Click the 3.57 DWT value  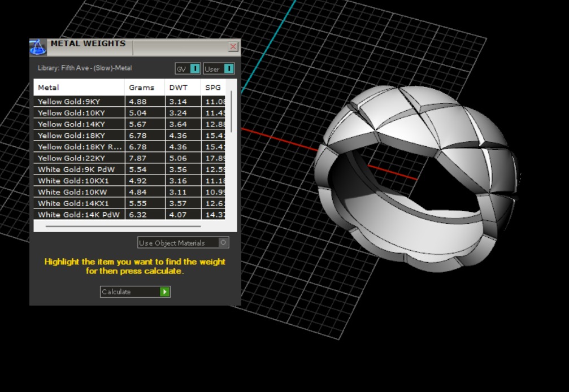click(178, 203)
